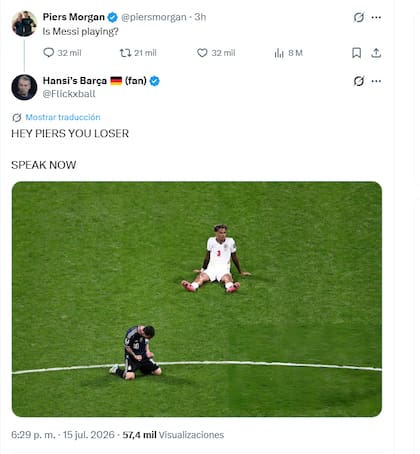Viewport: 420px width, 454px height.
Task: Click the Mostrar traducción link
Action: (63, 117)
